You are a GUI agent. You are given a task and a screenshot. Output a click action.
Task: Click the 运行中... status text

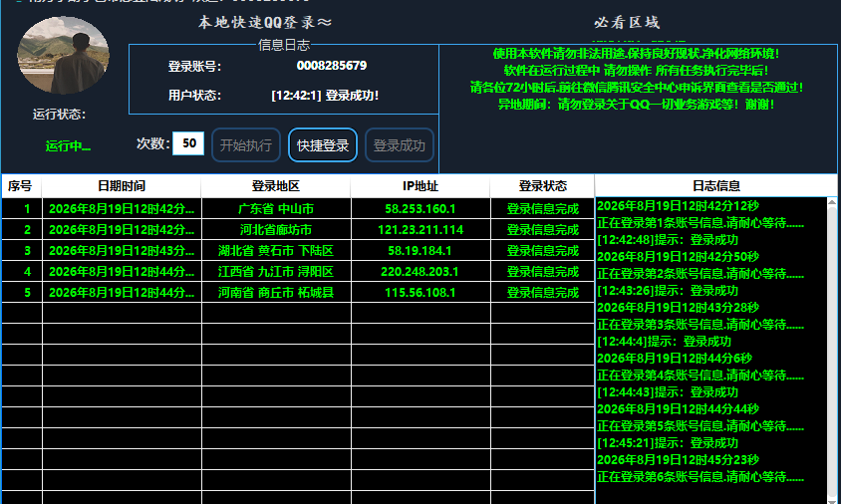pos(68,145)
